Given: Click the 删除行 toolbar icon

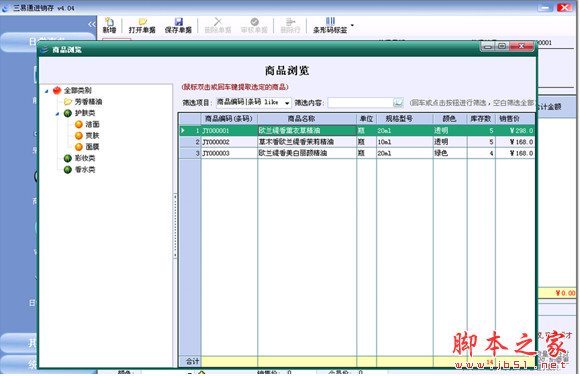Looking at the screenshot, I should point(290,26).
